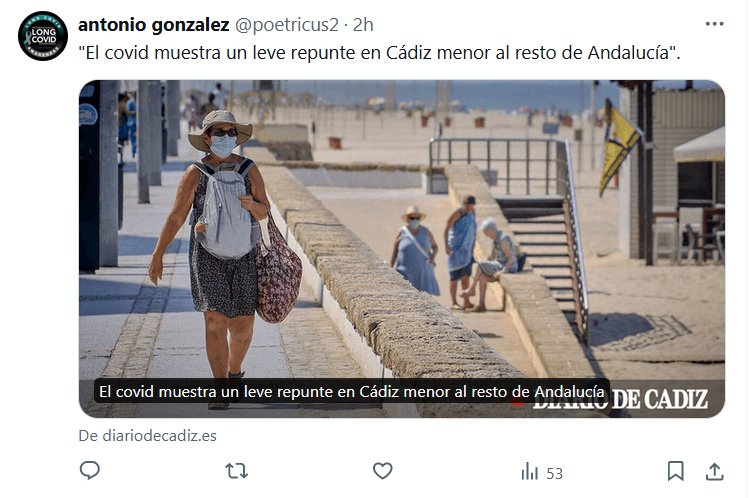Click the tweet text about covid in Cádiz
Screen dimensions: 750x498
pyautogui.click(x=379, y=53)
